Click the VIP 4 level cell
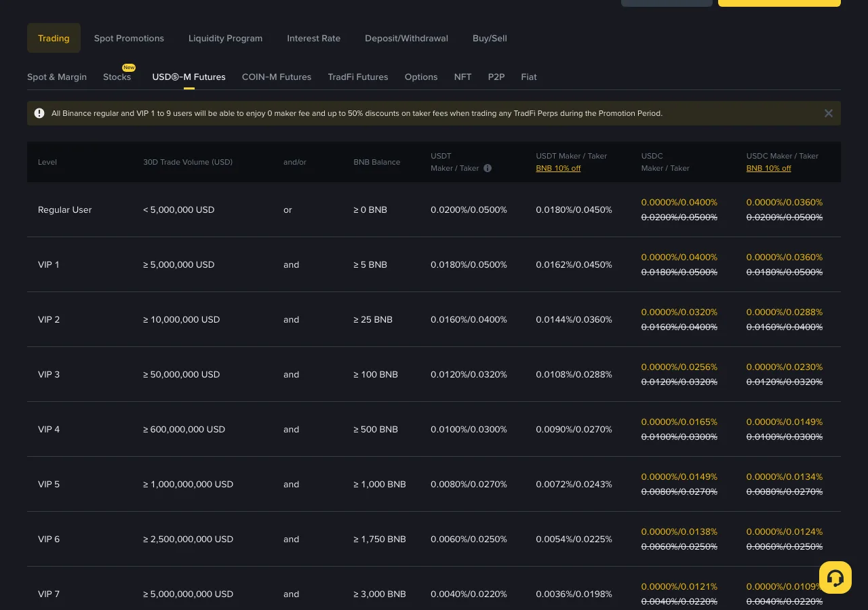 pos(49,429)
